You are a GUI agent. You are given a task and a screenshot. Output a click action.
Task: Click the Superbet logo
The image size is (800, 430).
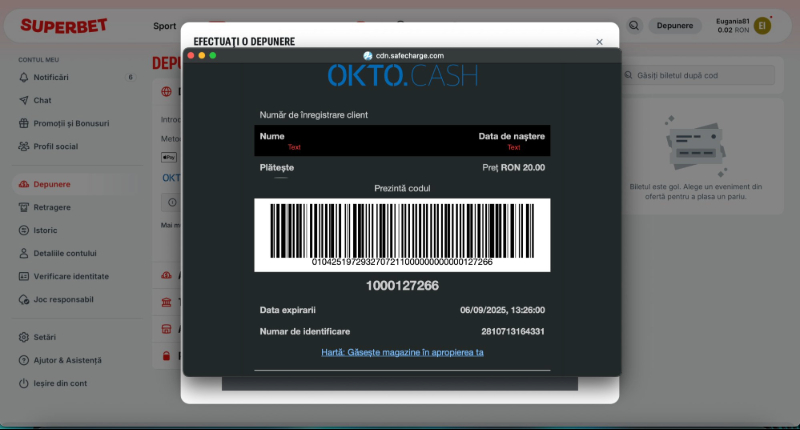(64, 26)
